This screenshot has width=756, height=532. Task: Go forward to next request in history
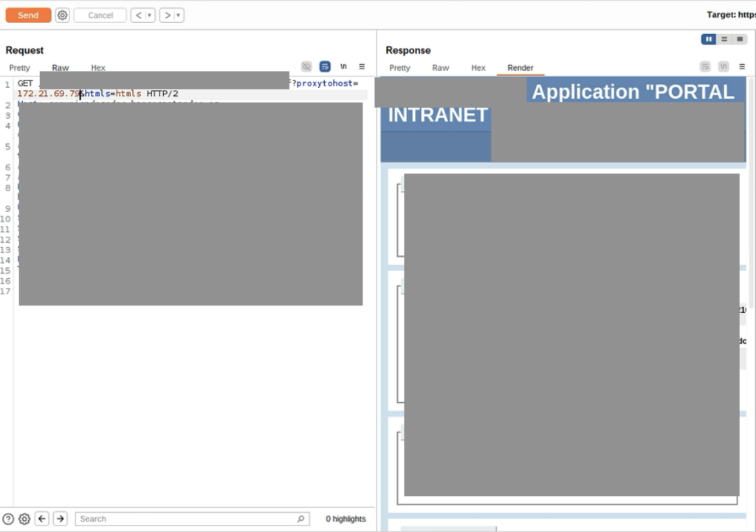167,15
